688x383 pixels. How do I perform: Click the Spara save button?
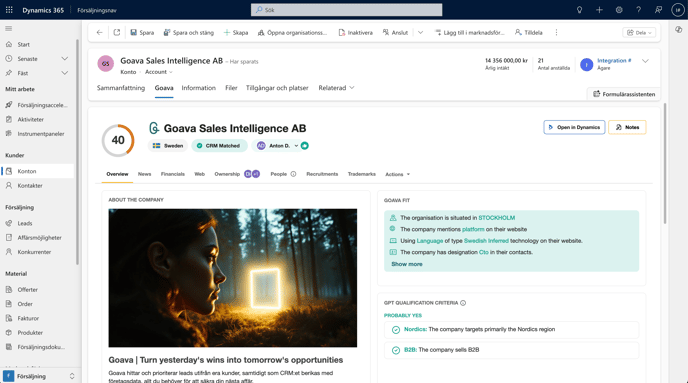(x=142, y=32)
